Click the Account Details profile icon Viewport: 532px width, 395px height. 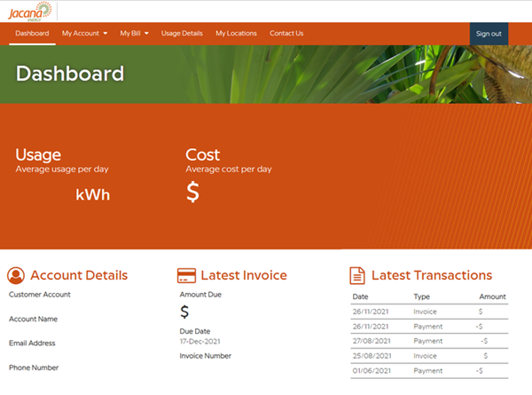pyautogui.click(x=16, y=275)
